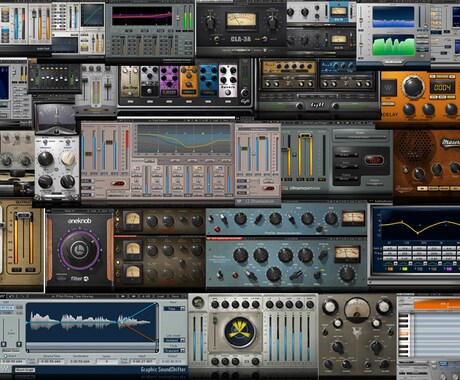
Task: Click the CLA-3A VU meter
Action: (241, 20)
